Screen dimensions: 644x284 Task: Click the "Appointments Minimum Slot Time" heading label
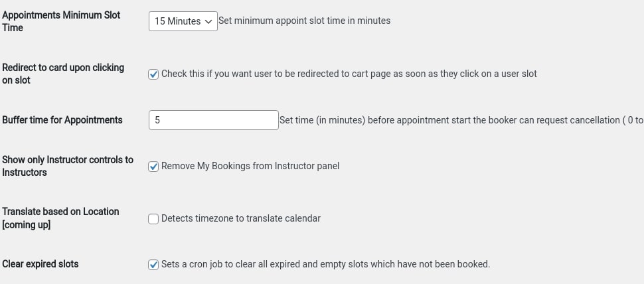[61, 21]
